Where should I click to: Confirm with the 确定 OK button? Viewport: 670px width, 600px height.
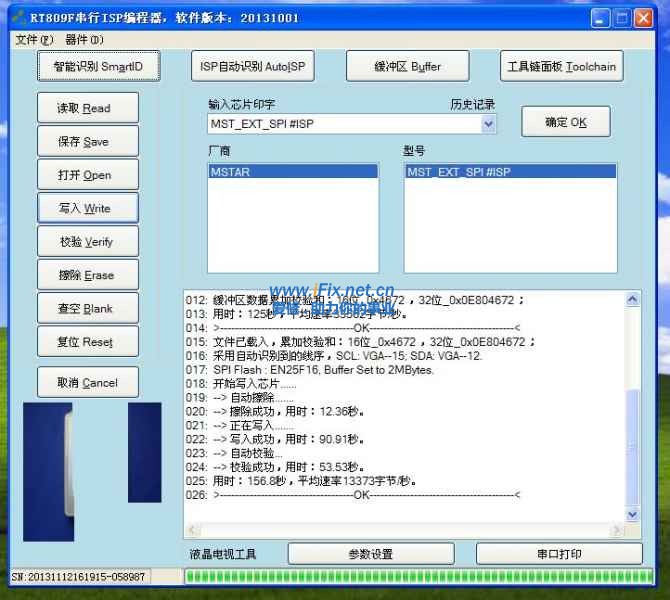tap(566, 122)
